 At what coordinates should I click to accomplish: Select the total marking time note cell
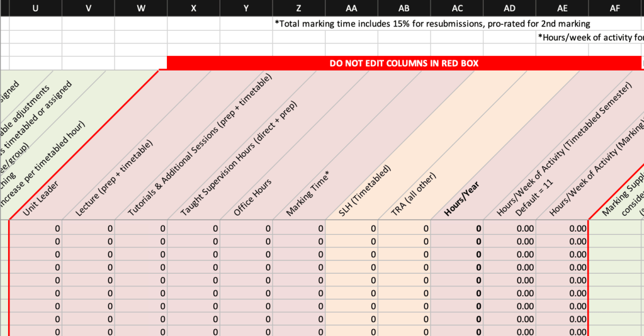click(x=432, y=24)
